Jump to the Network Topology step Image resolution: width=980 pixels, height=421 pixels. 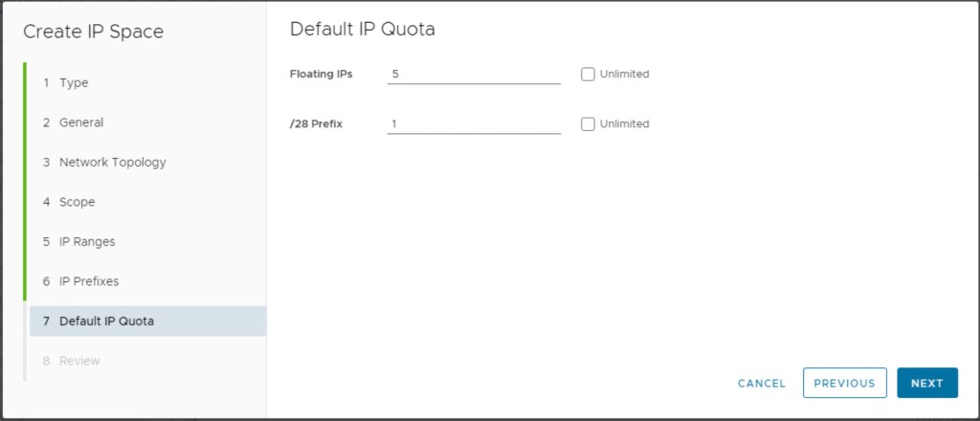112,163
